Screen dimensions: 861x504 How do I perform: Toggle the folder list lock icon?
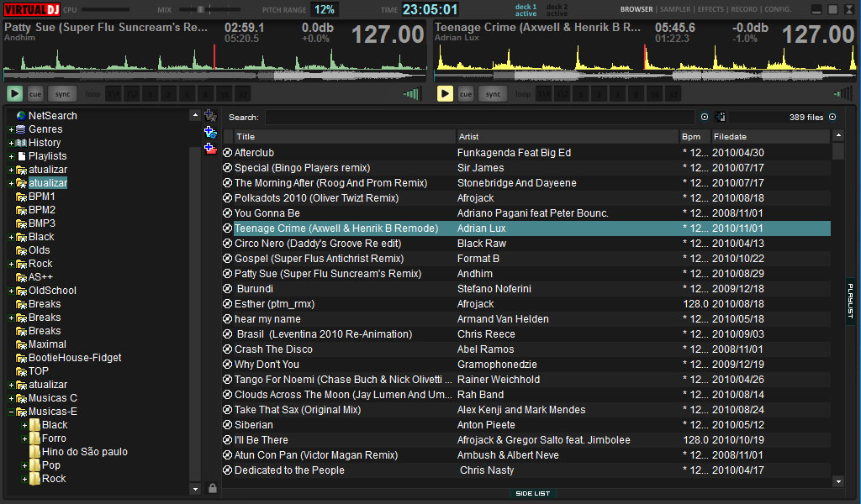[213, 487]
